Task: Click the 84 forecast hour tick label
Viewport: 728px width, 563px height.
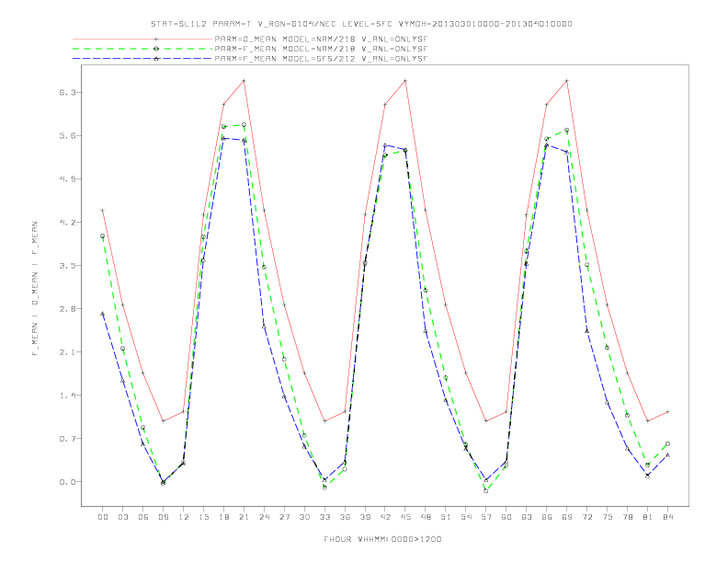Action: pyautogui.click(x=667, y=517)
